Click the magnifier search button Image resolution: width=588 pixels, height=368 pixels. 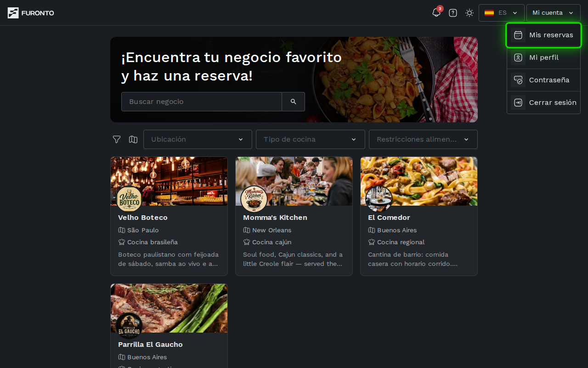point(294,102)
